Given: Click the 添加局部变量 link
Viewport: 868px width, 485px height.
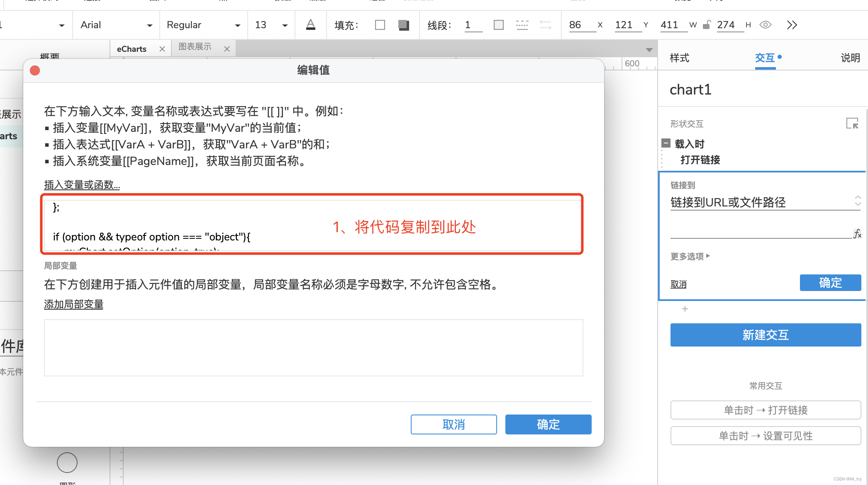Looking at the screenshot, I should tap(73, 304).
